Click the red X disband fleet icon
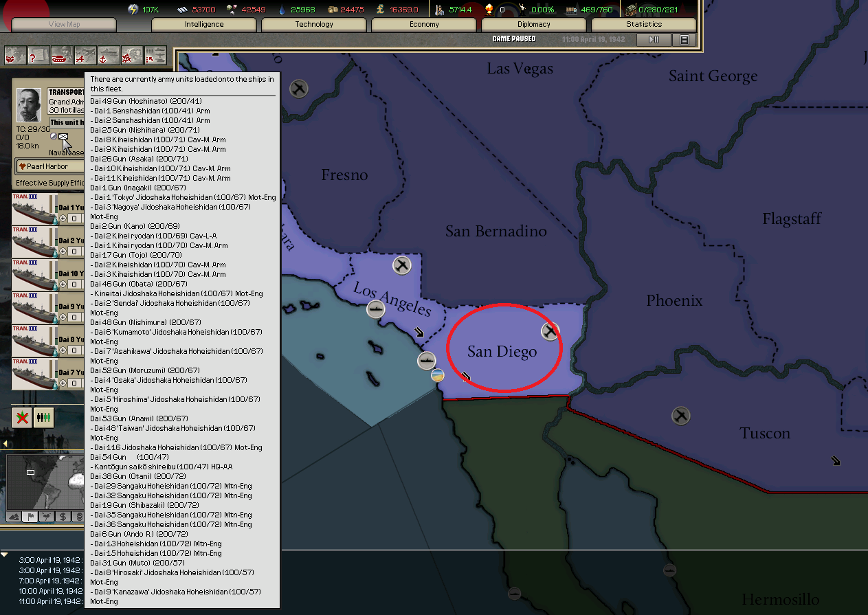Image resolution: width=868 pixels, height=615 pixels. 22,417
